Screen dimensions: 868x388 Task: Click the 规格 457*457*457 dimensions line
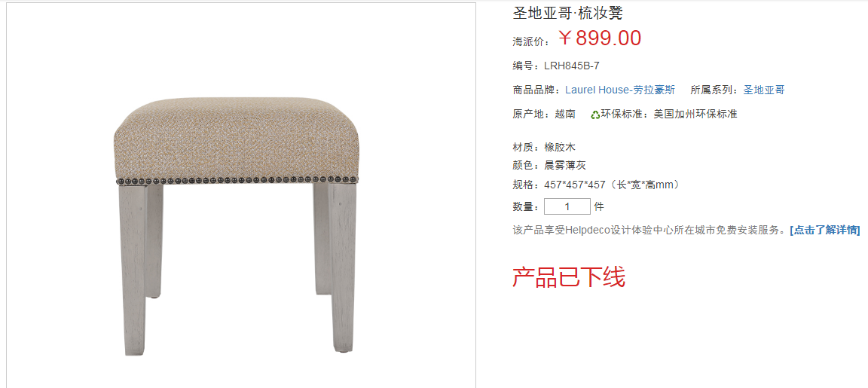pos(596,185)
